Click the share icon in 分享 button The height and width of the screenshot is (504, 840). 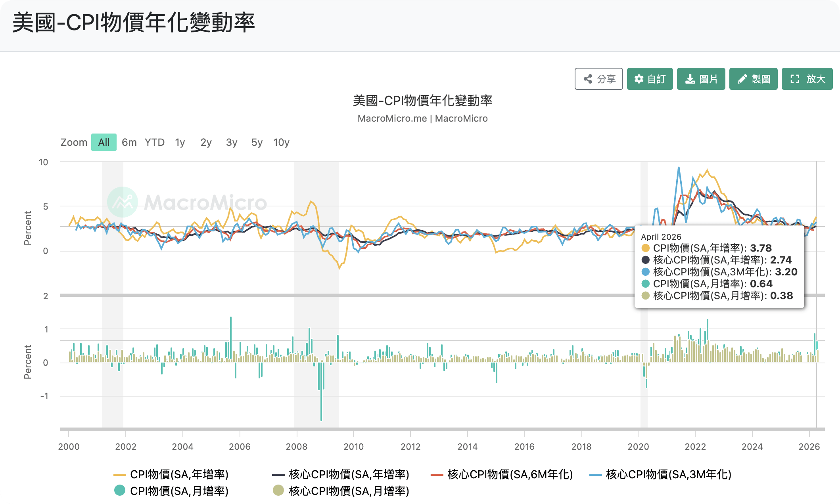(x=588, y=79)
